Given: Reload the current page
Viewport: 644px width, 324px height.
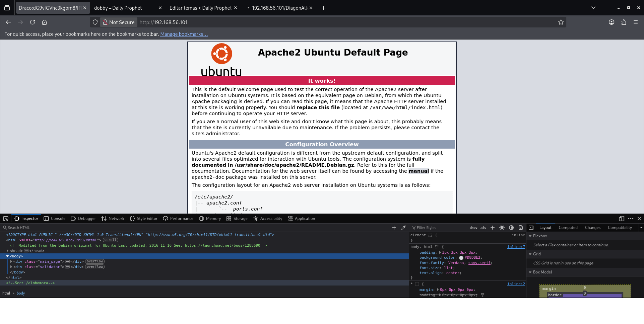Looking at the screenshot, I should 33,22.
